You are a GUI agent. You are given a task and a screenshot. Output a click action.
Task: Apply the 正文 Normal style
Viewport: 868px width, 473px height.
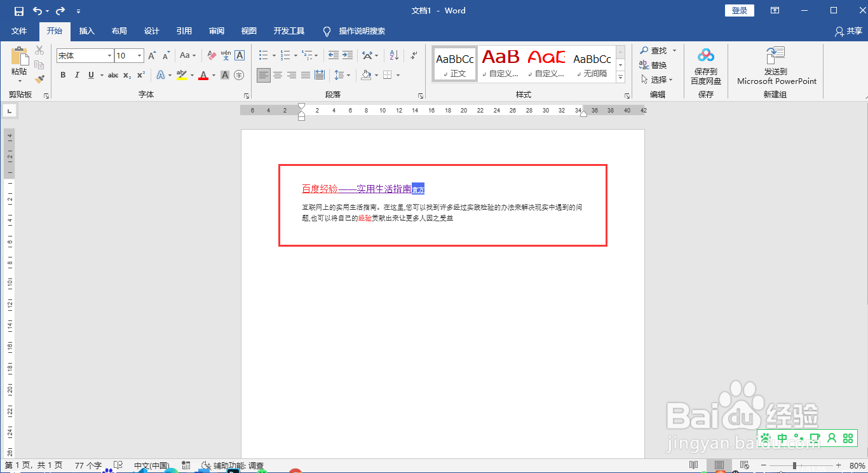pyautogui.click(x=455, y=64)
